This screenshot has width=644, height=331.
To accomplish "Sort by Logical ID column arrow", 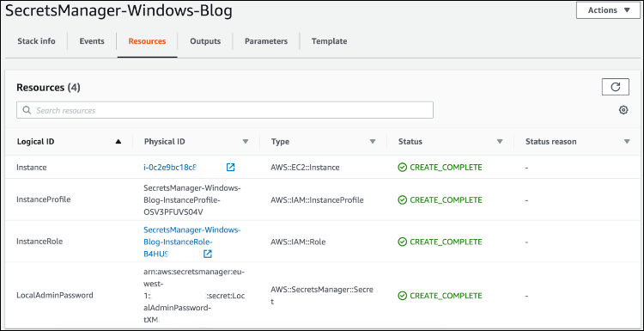I will coord(118,142).
